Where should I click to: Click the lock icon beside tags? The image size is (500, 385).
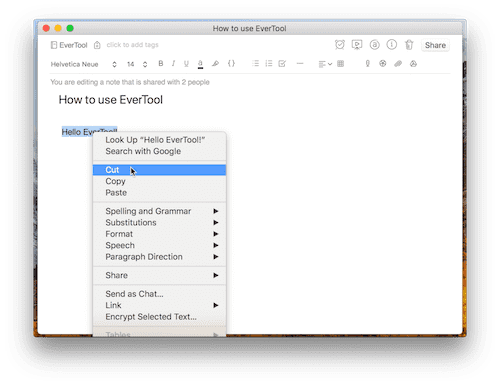tap(97, 45)
